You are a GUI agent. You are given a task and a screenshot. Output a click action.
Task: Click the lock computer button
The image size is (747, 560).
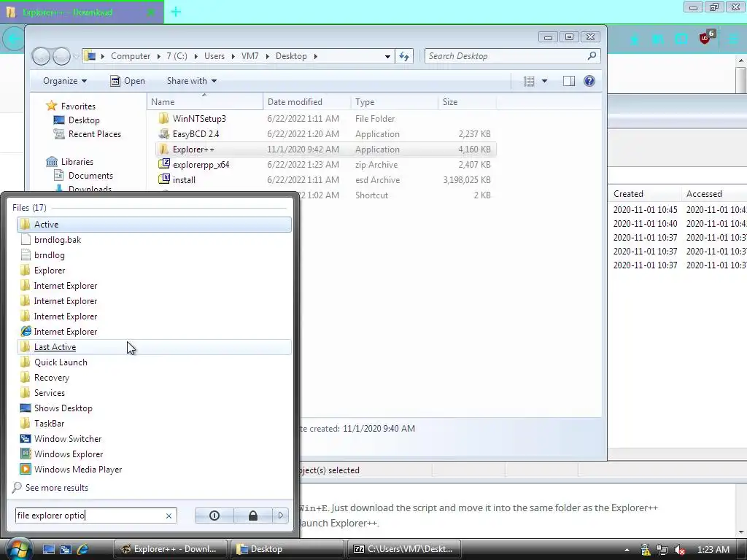(253, 516)
